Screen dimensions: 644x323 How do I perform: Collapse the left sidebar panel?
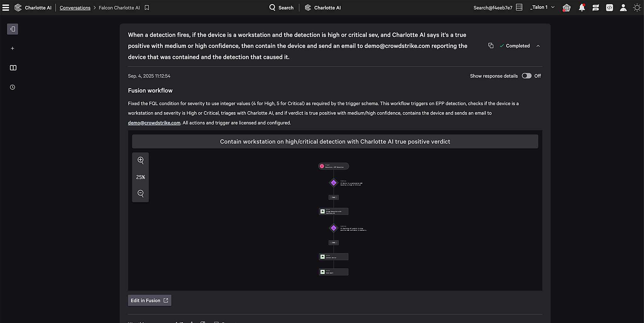click(x=13, y=29)
